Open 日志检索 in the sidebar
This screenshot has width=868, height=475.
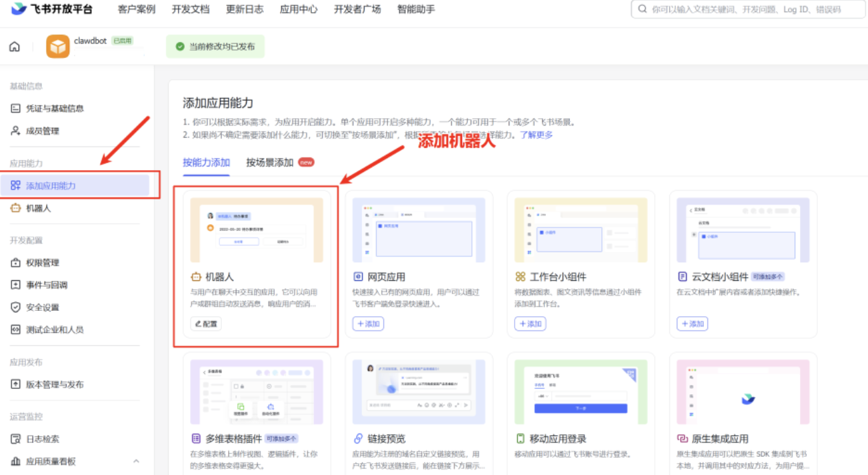[42, 439]
